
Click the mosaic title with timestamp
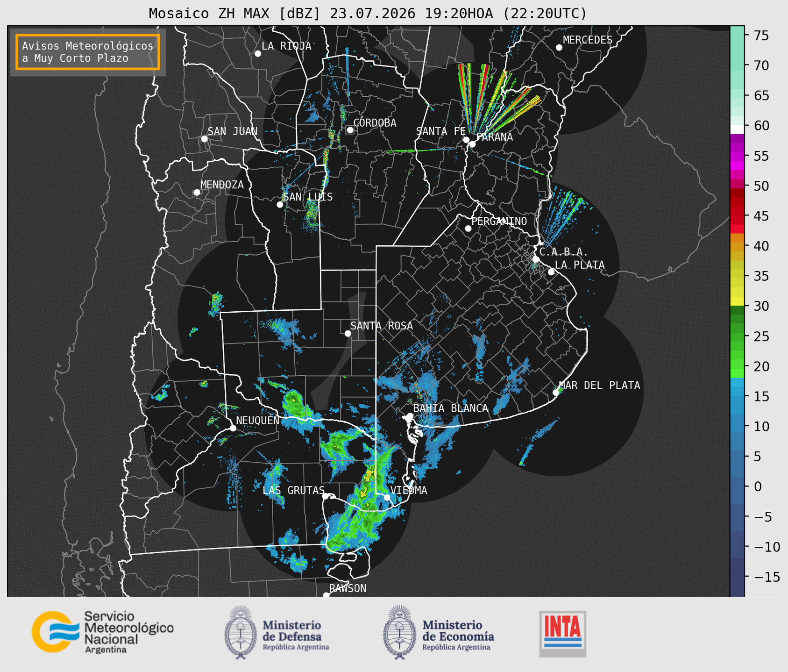point(368,14)
